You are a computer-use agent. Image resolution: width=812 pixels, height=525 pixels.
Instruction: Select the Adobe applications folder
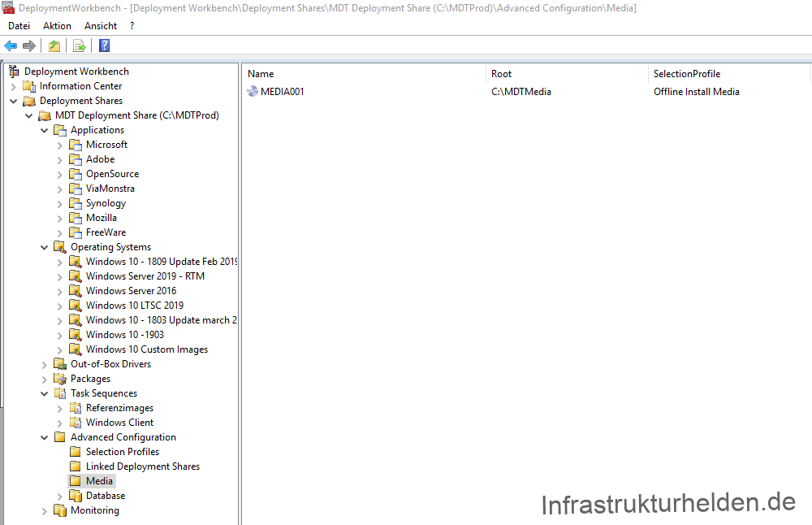coord(100,159)
